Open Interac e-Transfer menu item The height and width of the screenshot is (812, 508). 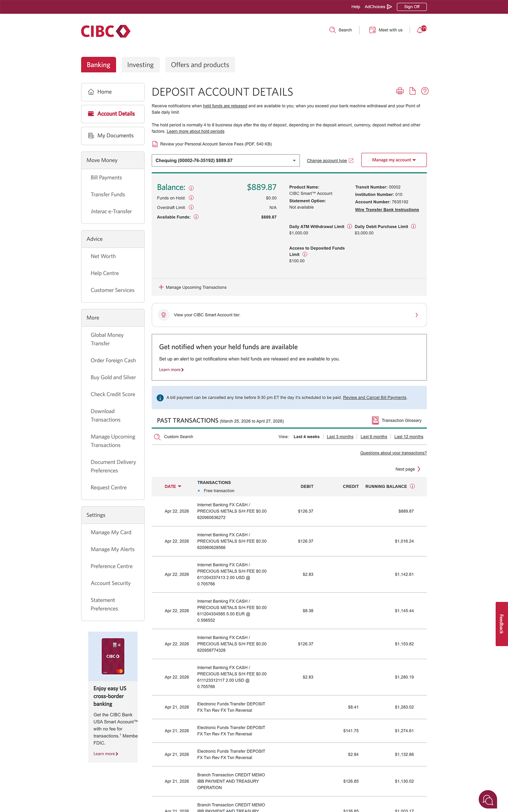[x=111, y=211]
